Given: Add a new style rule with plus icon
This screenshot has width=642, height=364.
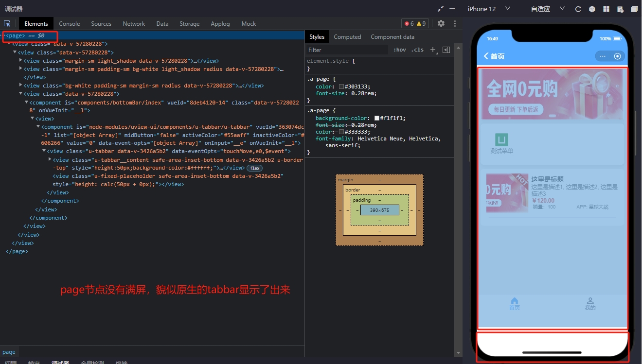Looking at the screenshot, I should pos(433,50).
